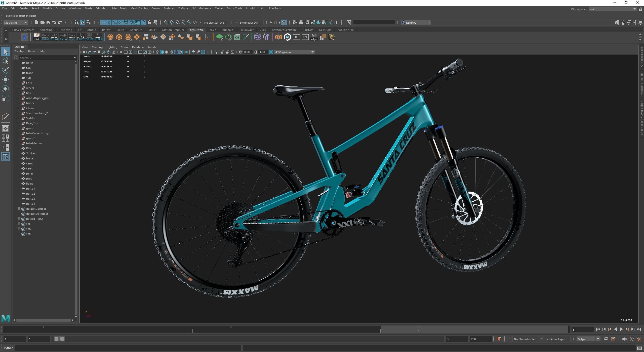
Task: Click the Symmetry: Off button
Action: [x=251, y=22]
